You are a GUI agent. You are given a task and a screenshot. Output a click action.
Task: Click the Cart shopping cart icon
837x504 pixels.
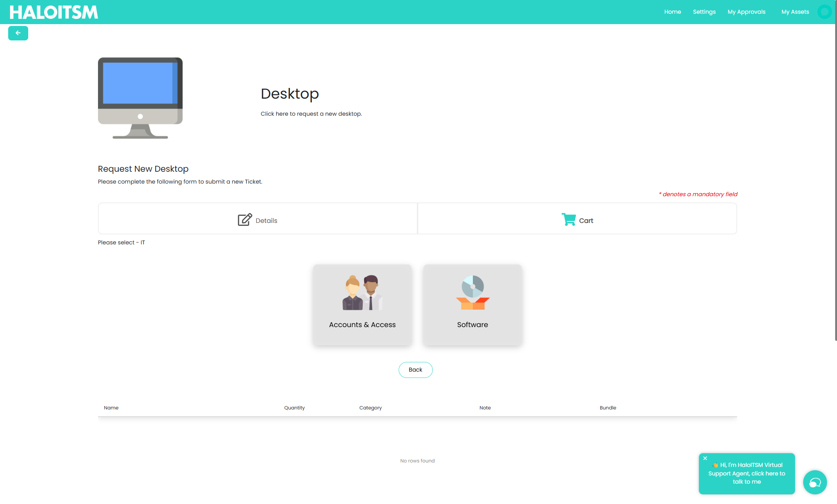click(568, 219)
